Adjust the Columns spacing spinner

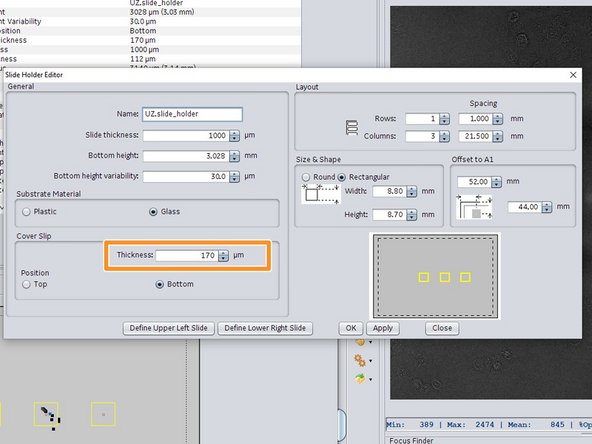[498, 136]
